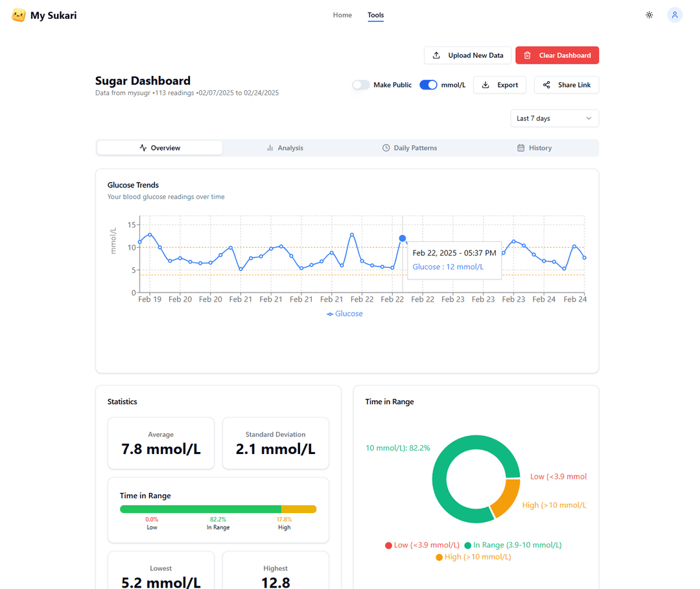Expand the date range selector chevron
The width and height of the screenshot is (700, 589).
589,118
